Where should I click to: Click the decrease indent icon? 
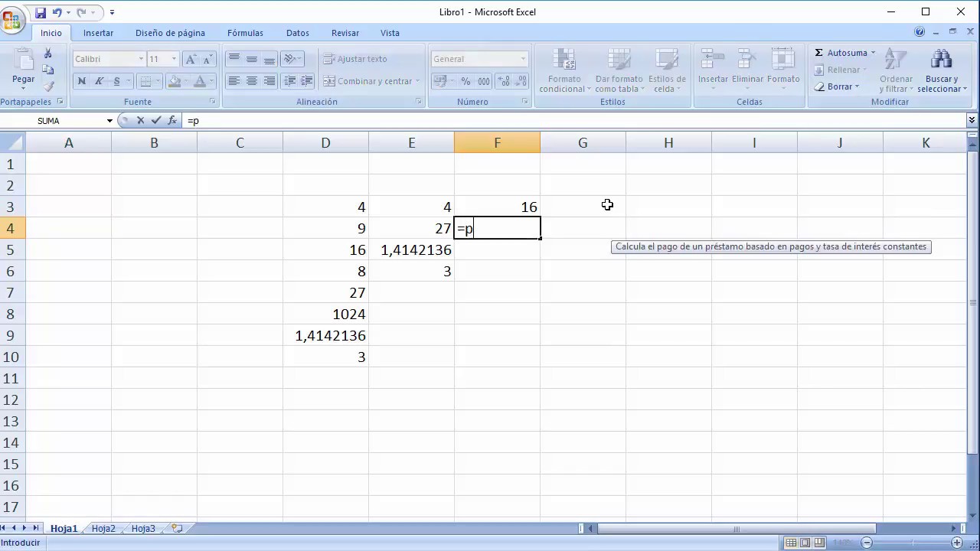click(290, 81)
